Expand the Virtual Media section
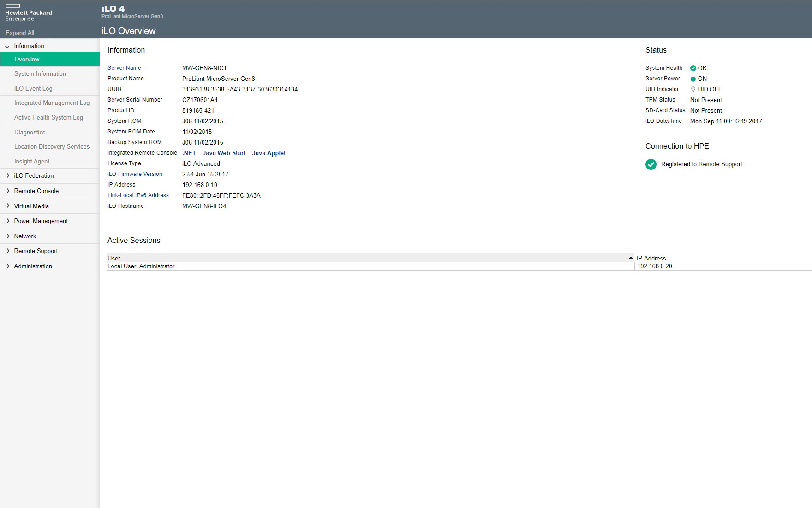The width and height of the screenshot is (812, 508). [8, 206]
